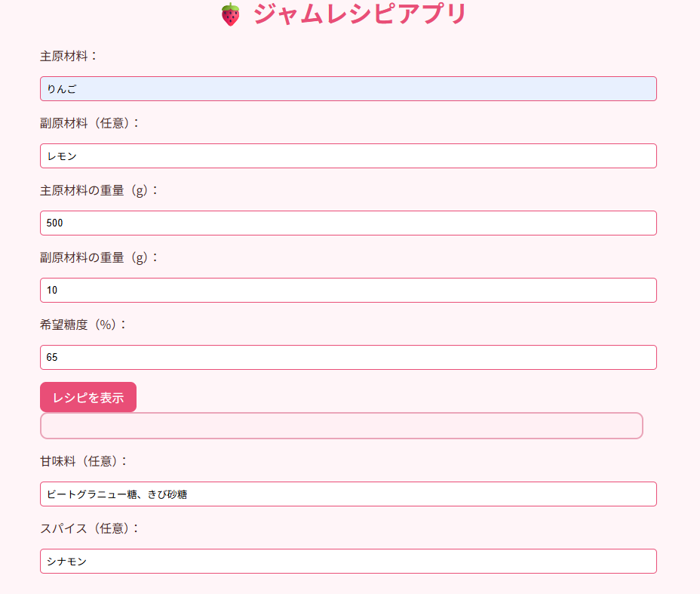
Task: Click the ジャムレシピアプリ heading text
Action: pyautogui.click(x=360, y=14)
